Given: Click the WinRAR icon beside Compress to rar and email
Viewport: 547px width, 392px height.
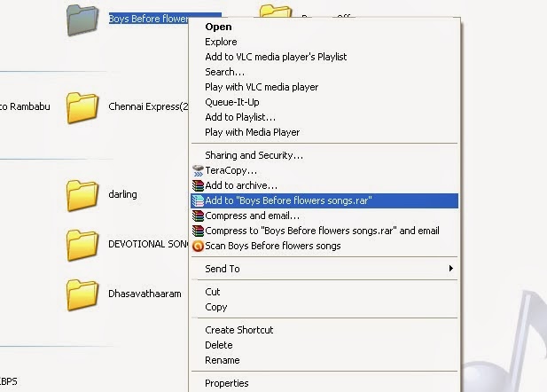Looking at the screenshot, I should click(198, 231).
